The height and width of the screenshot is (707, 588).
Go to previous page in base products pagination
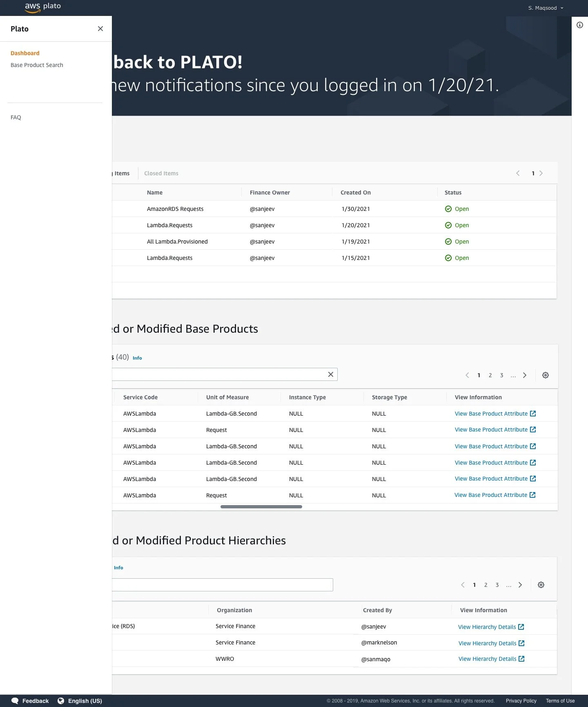467,375
